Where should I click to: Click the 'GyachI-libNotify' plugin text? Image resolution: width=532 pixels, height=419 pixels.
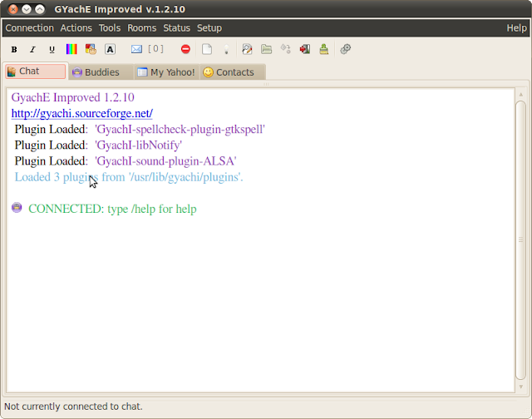(x=139, y=145)
